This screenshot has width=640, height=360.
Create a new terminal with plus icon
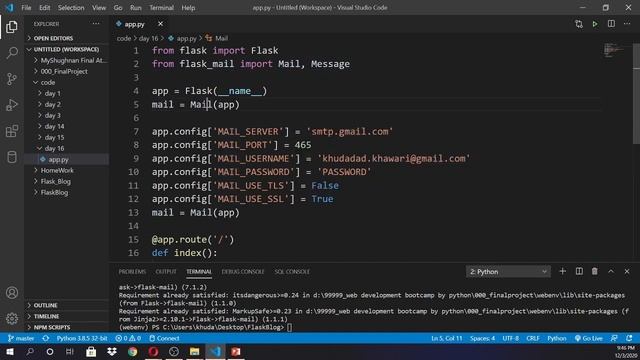click(x=562, y=271)
